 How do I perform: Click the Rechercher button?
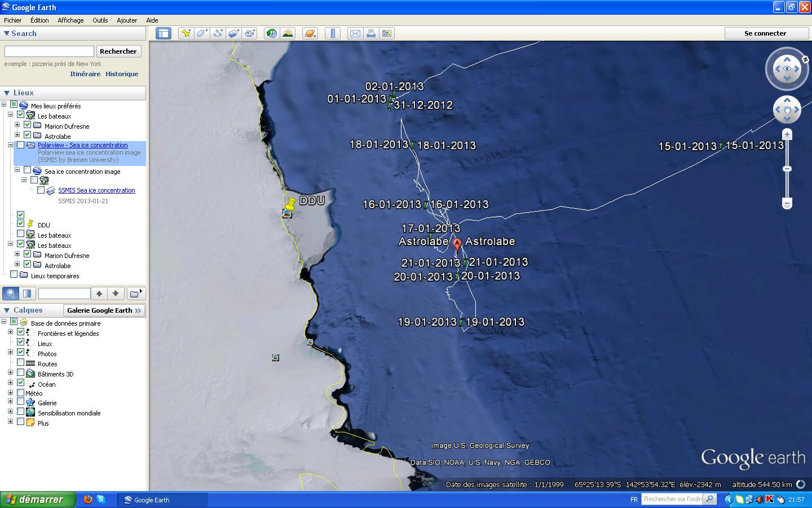tap(118, 51)
